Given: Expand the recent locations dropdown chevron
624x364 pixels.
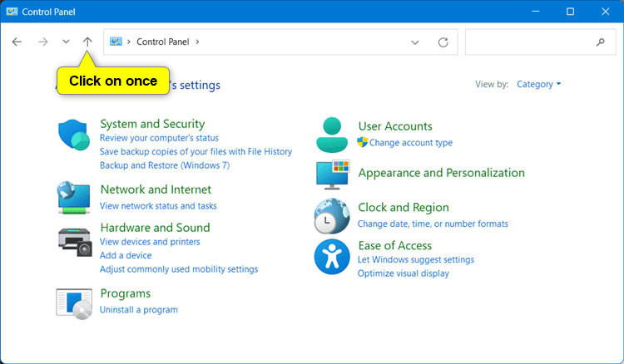Looking at the screenshot, I should tap(66, 42).
